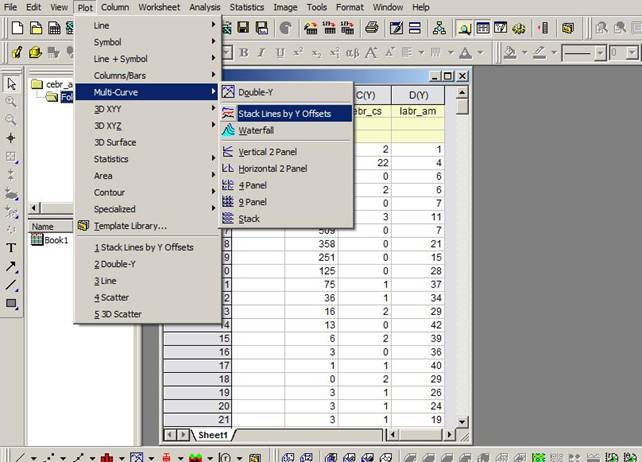
Task: Select the Zoom Out magnifier tool
Action: point(11,120)
